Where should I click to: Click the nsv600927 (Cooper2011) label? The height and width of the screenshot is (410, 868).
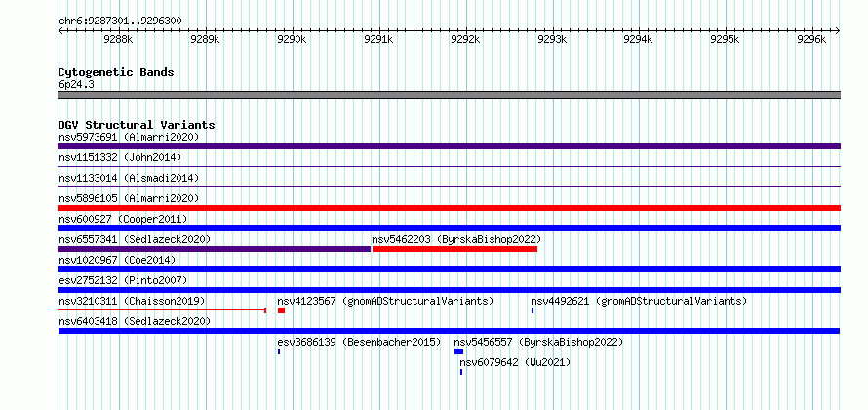(x=123, y=219)
